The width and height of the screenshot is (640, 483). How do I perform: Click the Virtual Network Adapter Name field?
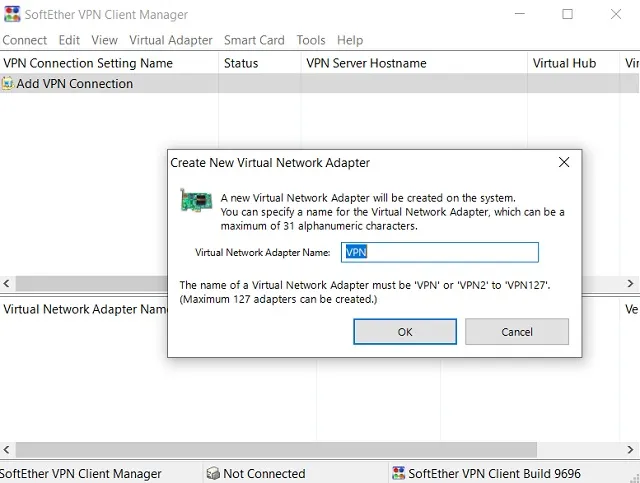440,252
